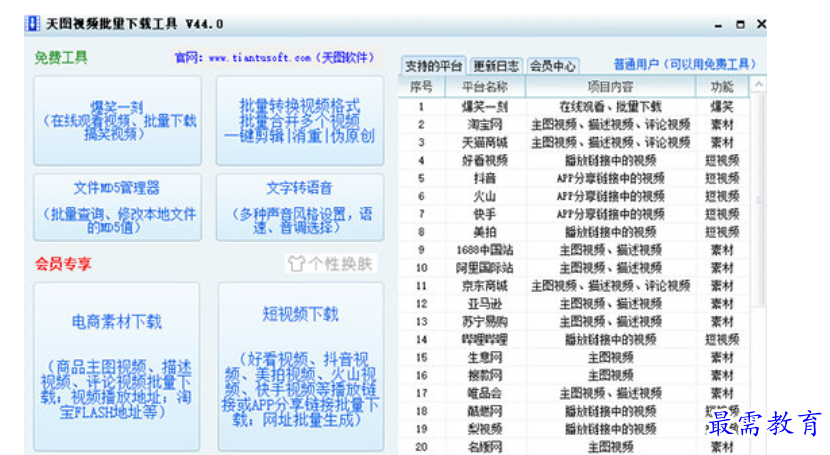Click APP分享链接中的视频 cell in 快手 row
The height and width of the screenshot is (455, 830).
610,214
